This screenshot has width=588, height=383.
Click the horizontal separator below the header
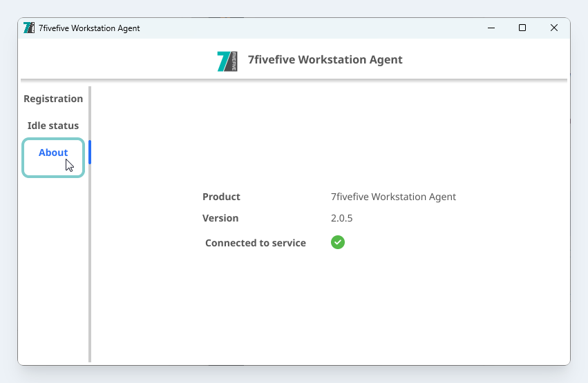coord(294,80)
